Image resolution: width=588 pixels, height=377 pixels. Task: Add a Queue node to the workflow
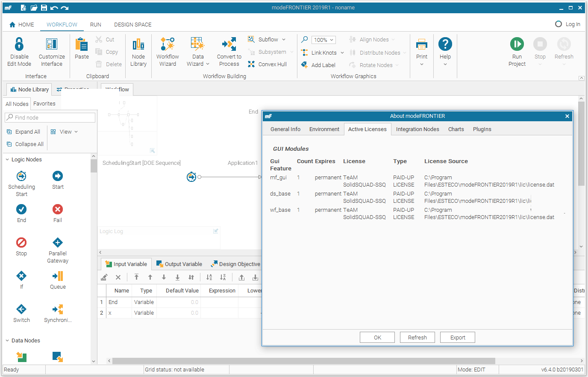click(x=57, y=280)
